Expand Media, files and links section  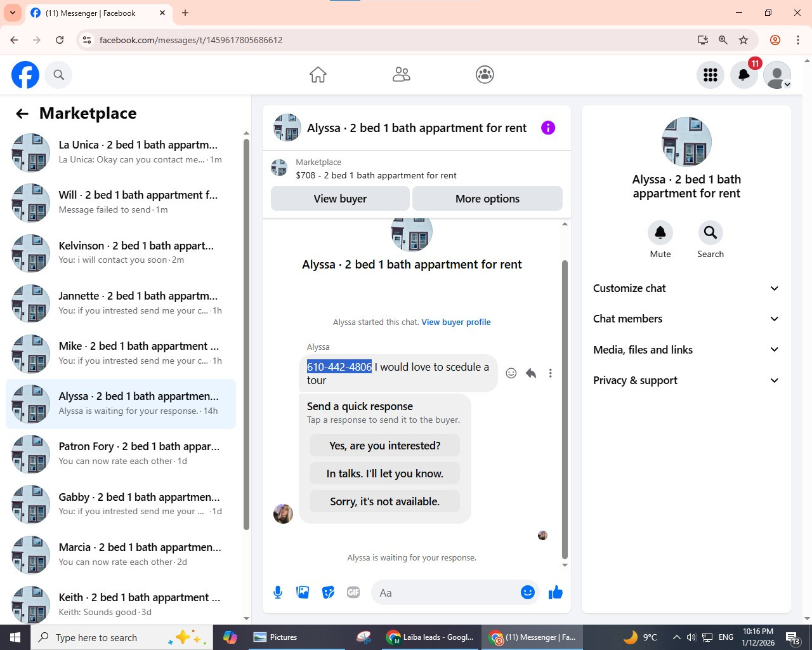686,350
